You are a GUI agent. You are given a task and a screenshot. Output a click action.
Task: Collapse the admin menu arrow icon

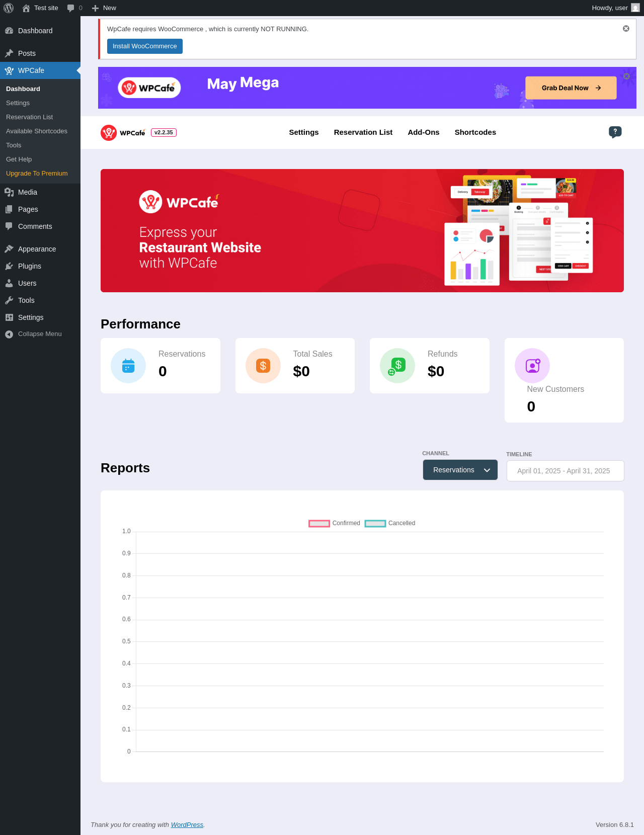click(x=9, y=334)
